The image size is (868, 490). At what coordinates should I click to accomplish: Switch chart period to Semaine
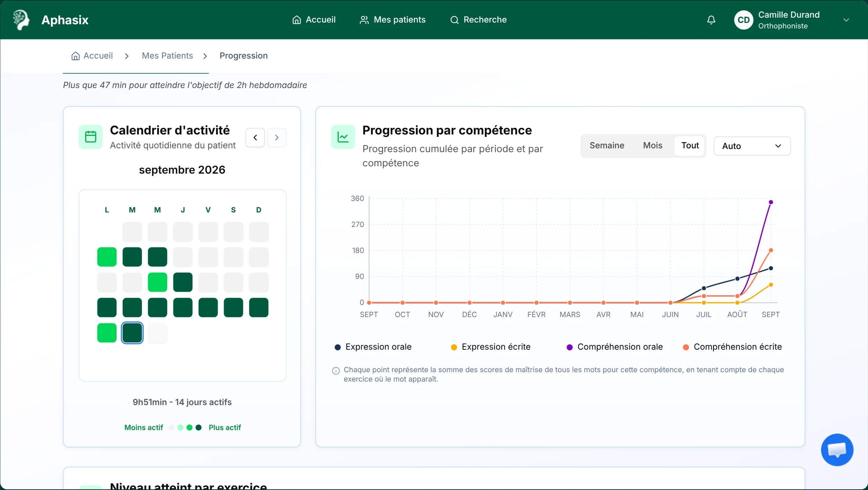point(607,146)
